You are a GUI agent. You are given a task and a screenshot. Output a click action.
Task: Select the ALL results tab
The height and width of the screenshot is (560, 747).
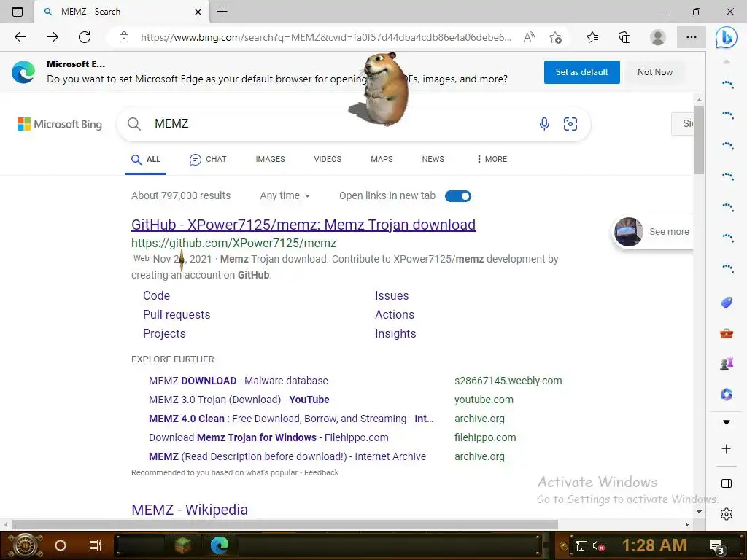[x=146, y=159]
